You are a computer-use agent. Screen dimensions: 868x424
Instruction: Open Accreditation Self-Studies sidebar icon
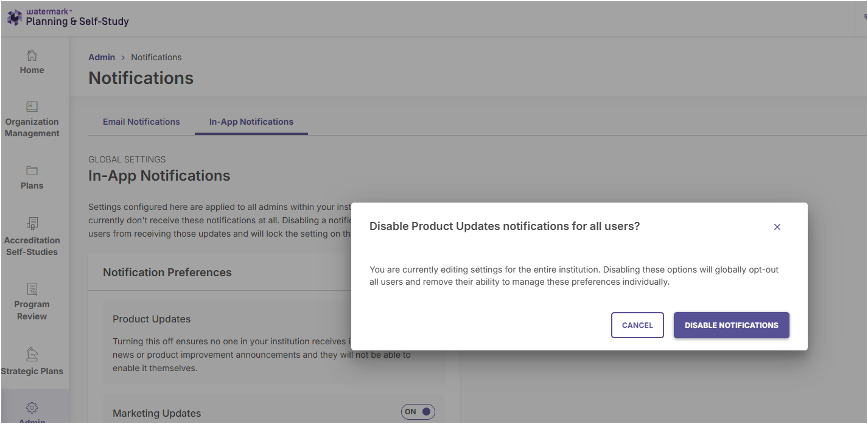coord(32,224)
